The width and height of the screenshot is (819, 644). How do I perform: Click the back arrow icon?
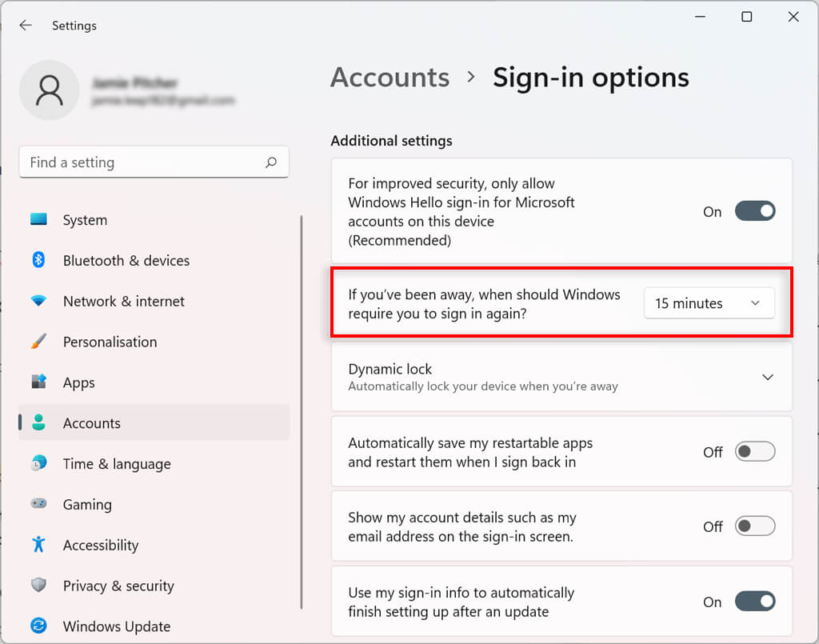point(26,26)
